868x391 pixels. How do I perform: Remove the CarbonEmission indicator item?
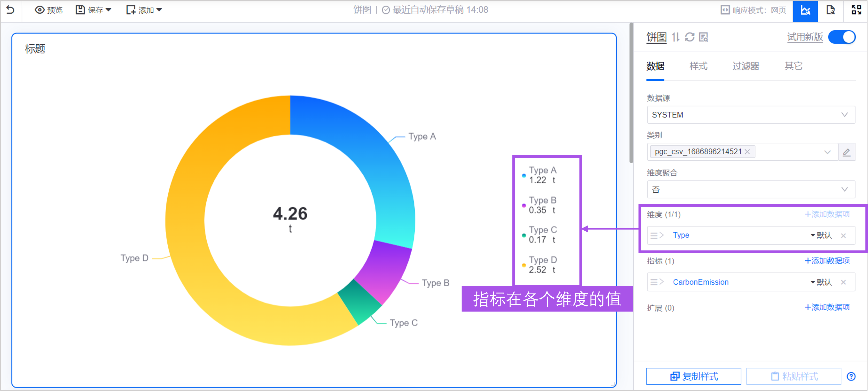pyautogui.click(x=843, y=282)
